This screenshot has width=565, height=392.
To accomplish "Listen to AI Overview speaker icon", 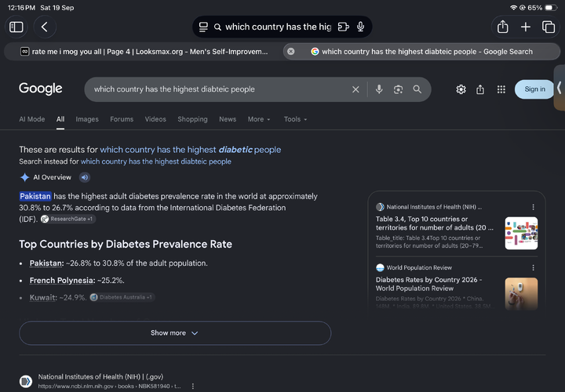I will [x=85, y=177].
